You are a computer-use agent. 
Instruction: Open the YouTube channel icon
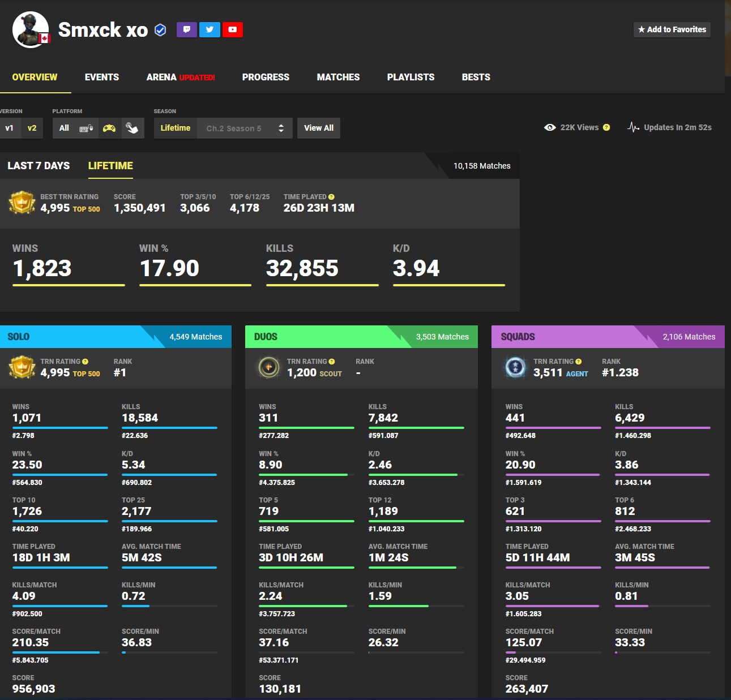tap(233, 29)
